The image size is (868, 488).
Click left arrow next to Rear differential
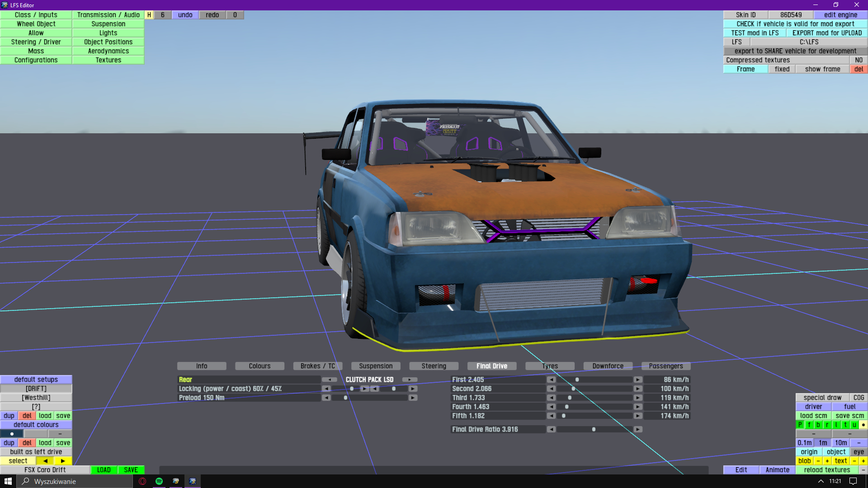pos(330,380)
